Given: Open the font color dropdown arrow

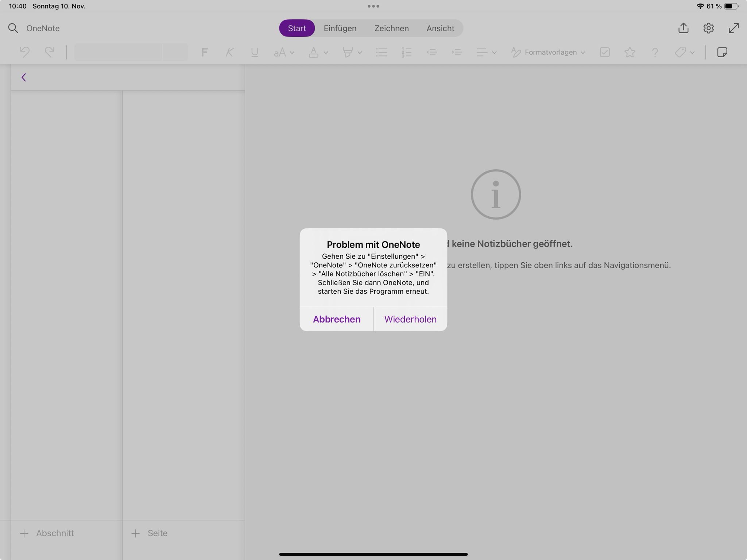Looking at the screenshot, I should tap(326, 53).
